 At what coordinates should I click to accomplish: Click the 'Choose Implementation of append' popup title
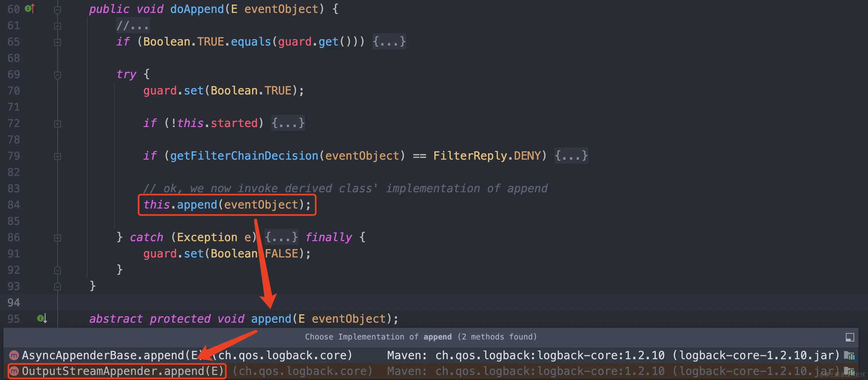pos(421,337)
